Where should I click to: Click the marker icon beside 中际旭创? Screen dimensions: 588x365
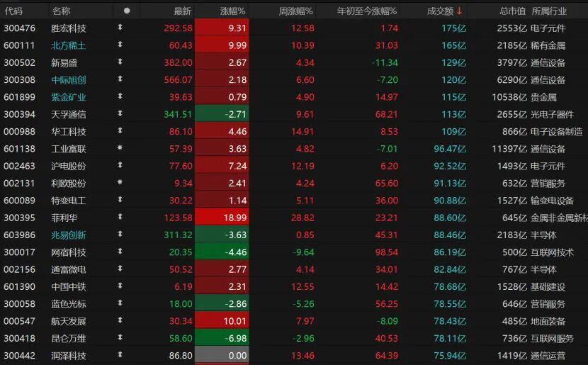120,80
